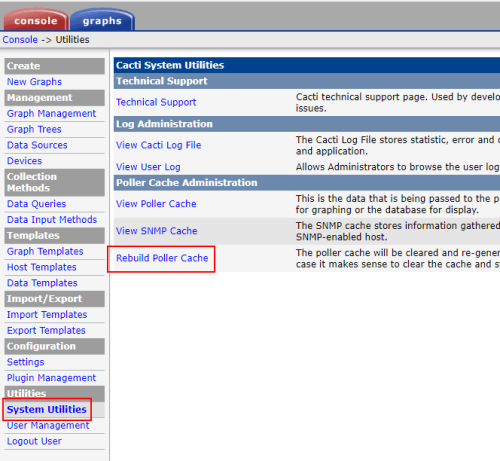Click View Cacti Log File
The width and height of the screenshot is (500, 461).
159,145
